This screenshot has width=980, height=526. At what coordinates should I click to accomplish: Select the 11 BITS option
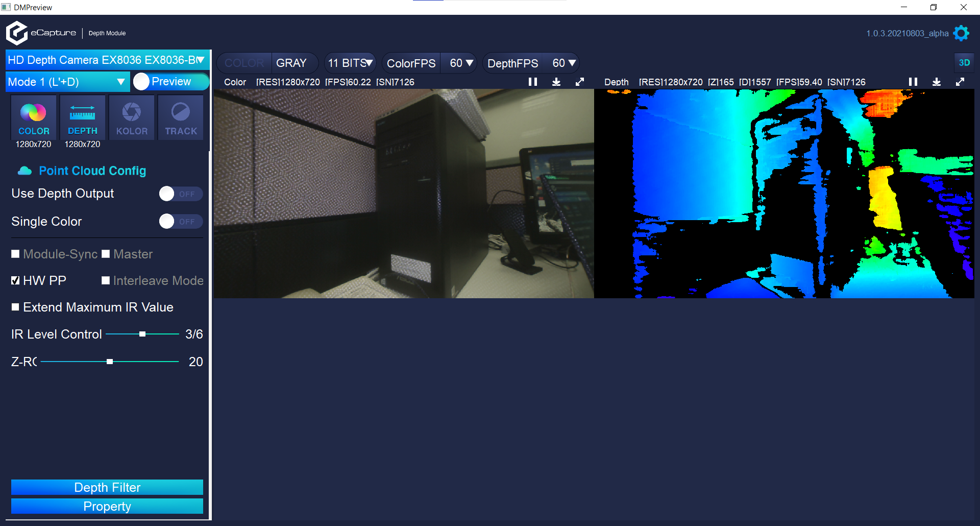click(x=350, y=63)
